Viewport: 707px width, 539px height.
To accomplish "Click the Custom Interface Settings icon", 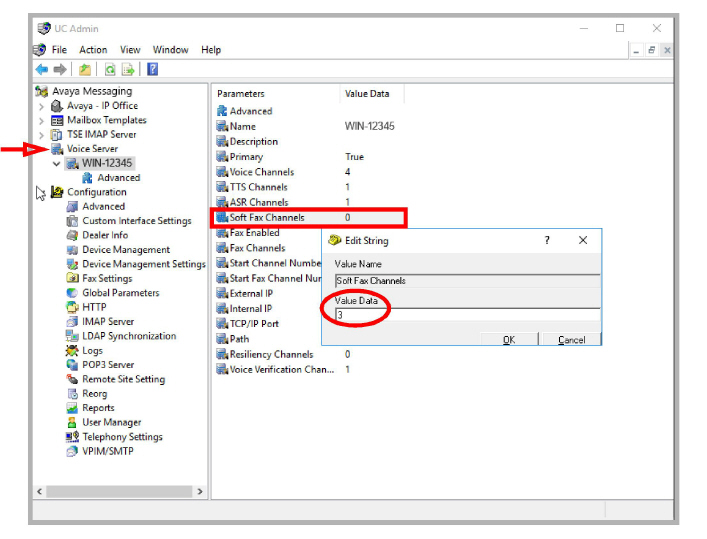I will (x=72, y=221).
